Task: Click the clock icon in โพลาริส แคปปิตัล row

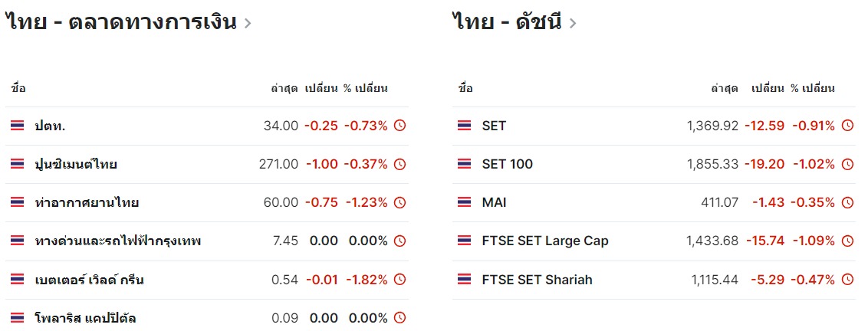Action: [399, 318]
